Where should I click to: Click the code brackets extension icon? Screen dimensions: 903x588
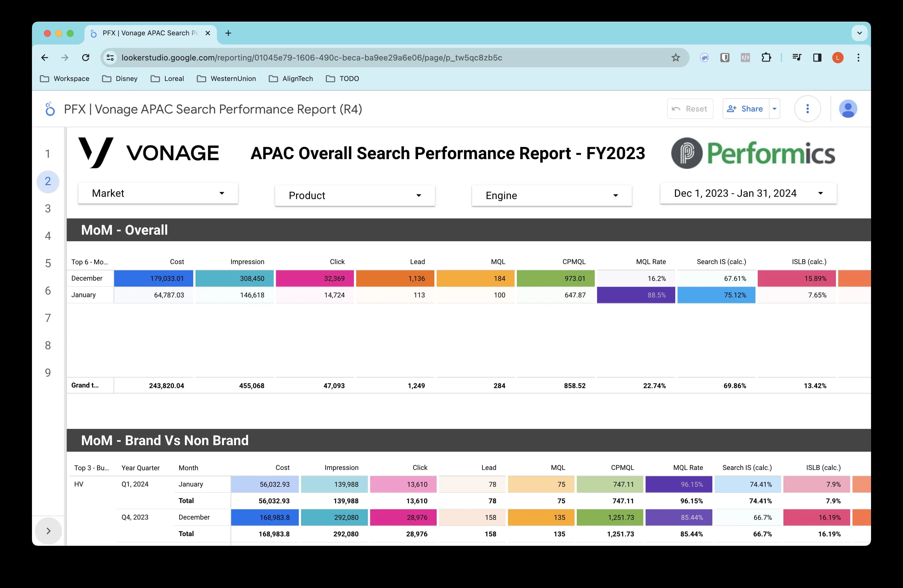[745, 58]
